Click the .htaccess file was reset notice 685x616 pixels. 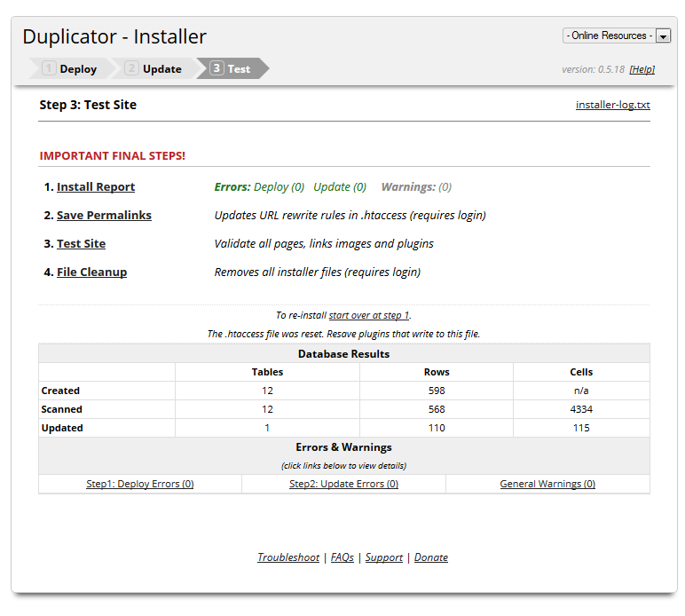click(343, 335)
